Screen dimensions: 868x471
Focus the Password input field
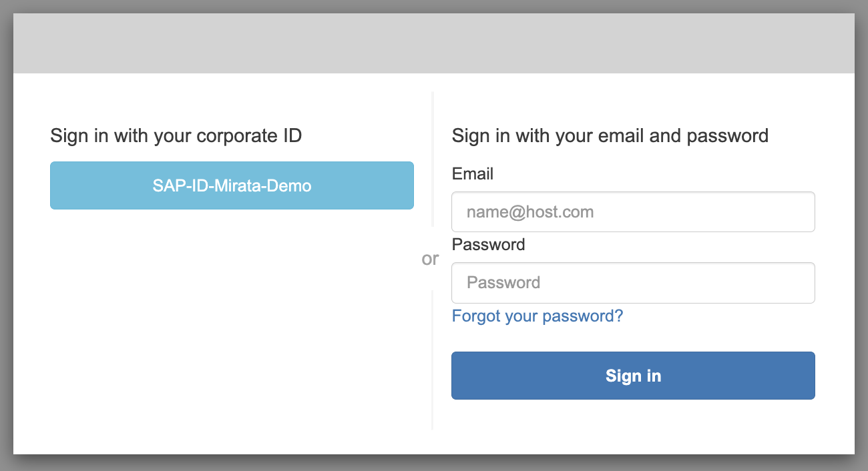[x=633, y=282]
